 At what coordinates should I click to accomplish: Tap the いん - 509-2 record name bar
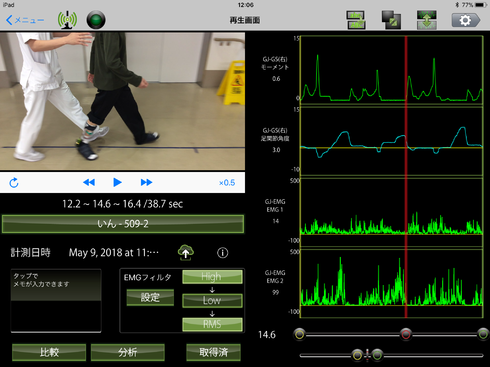(123, 224)
